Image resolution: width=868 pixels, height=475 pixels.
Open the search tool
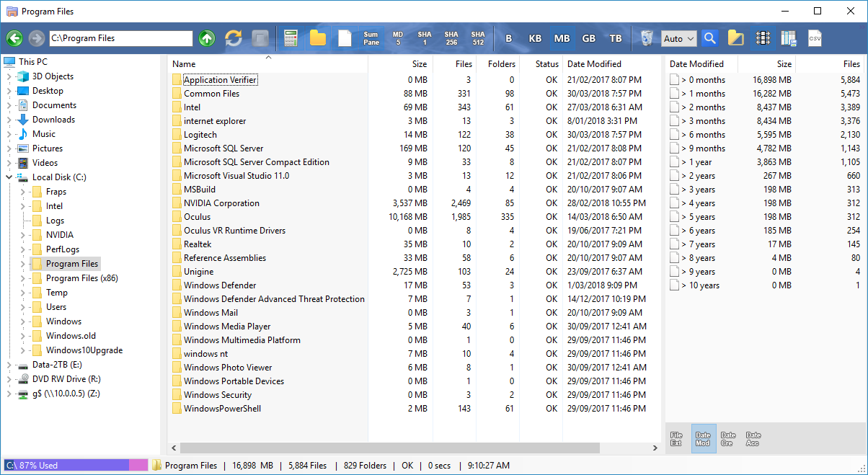coord(709,37)
